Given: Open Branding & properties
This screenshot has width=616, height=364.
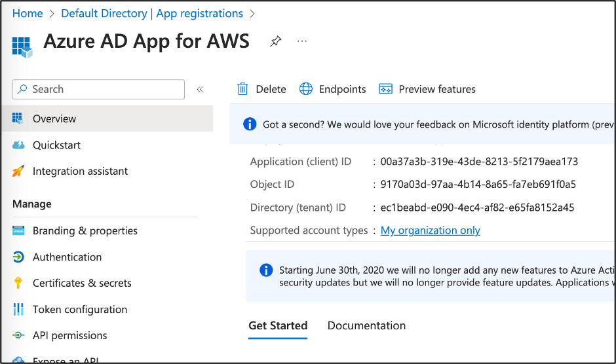Looking at the screenshot, I should tap(85, 231).
